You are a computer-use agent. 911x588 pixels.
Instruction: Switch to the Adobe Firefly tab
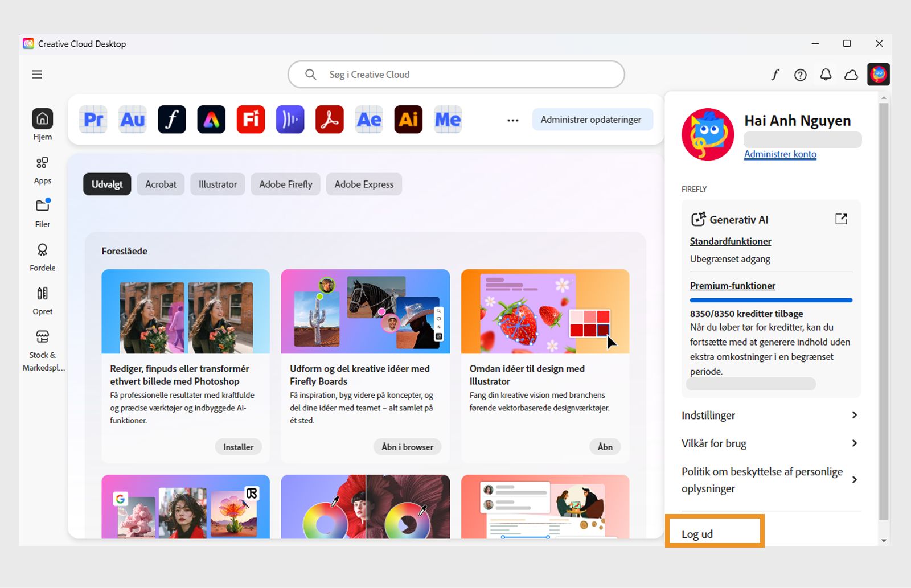tap(286, 184)
